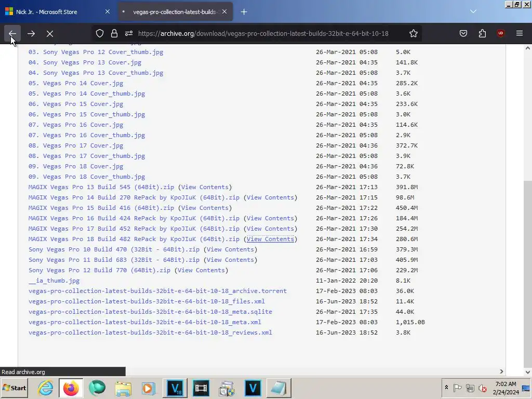532x399 pixels.
Task: Open network tray icon
Action: click(470, 388)
